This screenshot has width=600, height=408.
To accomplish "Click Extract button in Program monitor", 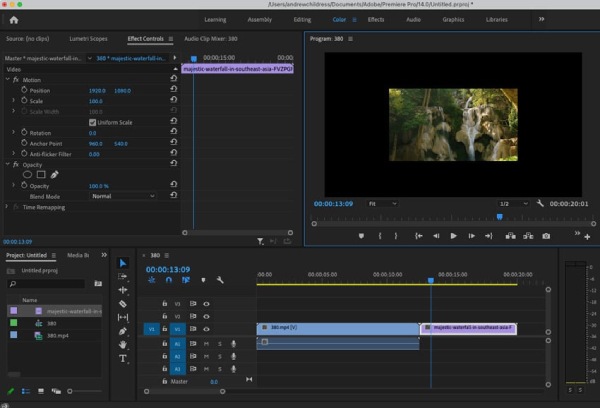I will coord(528,236).
